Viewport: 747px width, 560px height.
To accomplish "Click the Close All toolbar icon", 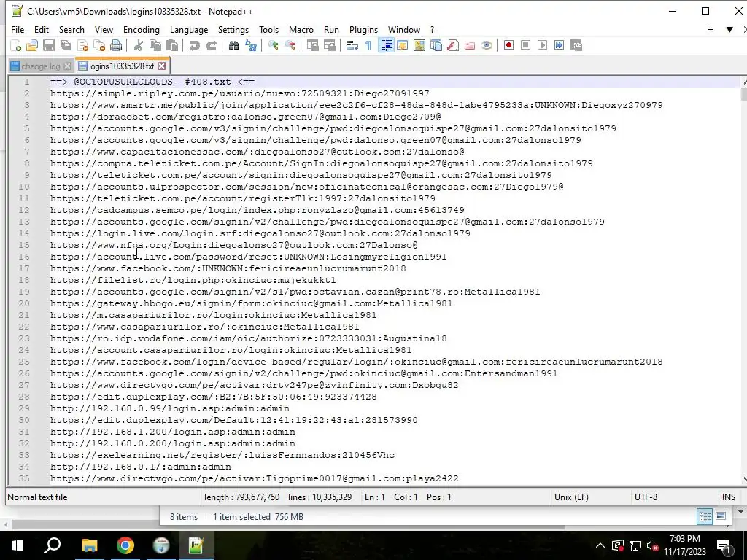I will click(x=99, y=45).
